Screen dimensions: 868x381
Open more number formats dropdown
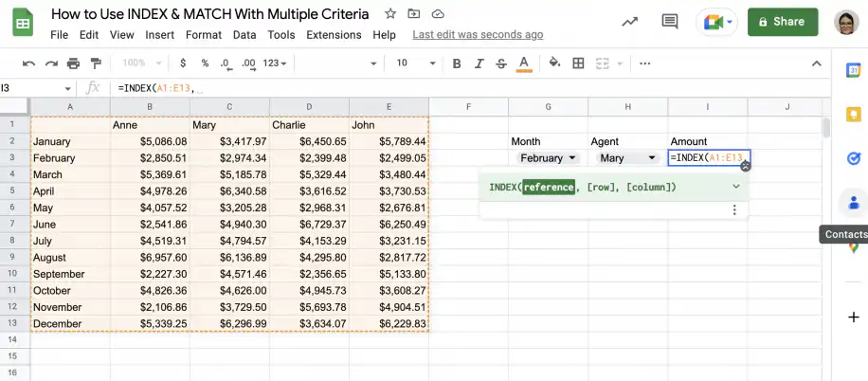(x=275, y=63)
